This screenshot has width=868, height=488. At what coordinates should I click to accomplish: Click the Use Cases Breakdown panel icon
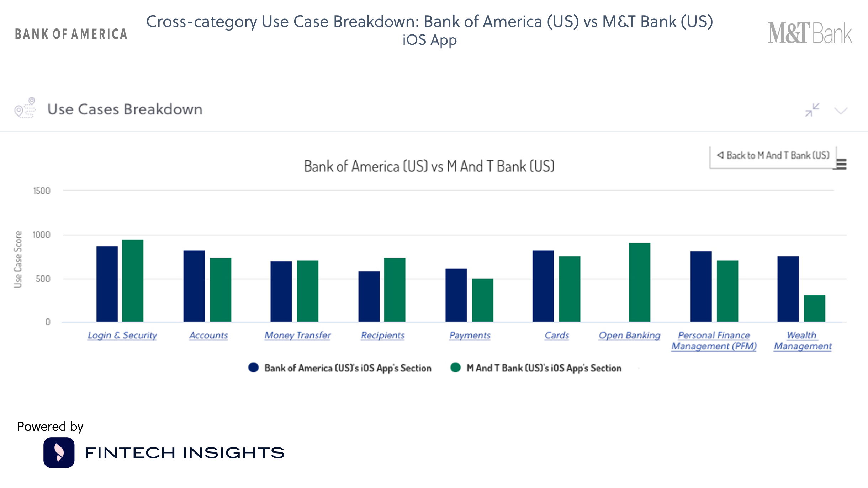(x=25, y=108)
